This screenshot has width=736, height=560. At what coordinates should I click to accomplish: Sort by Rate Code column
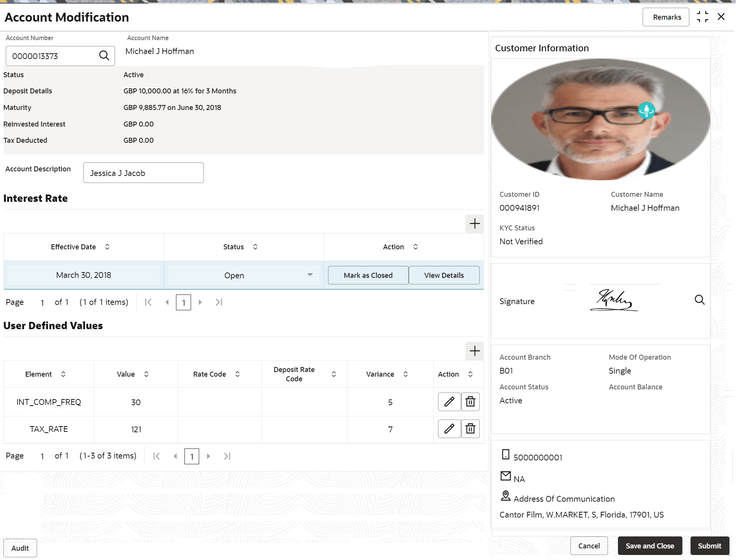coord(237,374)
